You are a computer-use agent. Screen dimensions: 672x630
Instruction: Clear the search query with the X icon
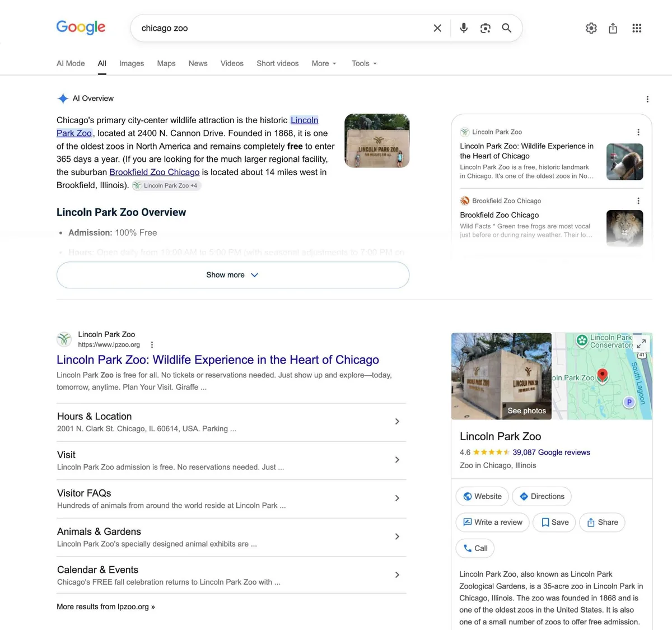[437, 28]
